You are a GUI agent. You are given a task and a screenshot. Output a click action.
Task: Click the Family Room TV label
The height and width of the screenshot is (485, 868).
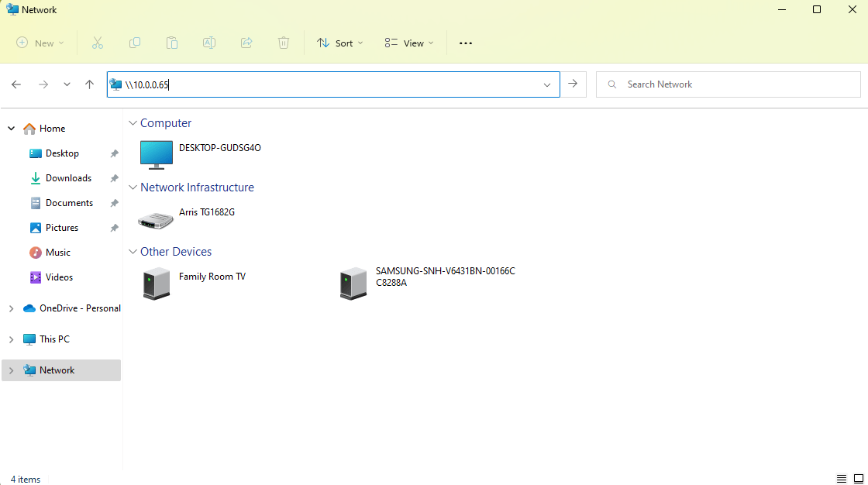212,277
